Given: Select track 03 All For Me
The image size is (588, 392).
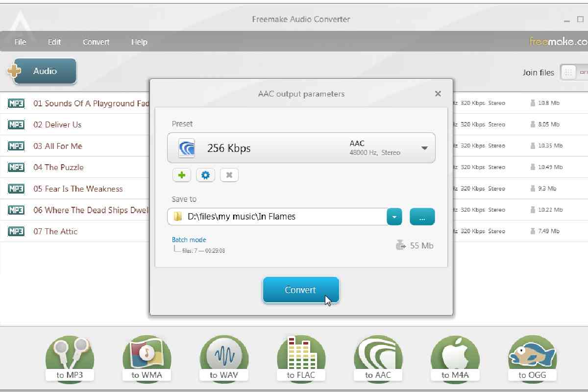Looking at the screenshot, I should tap(58, 146).
